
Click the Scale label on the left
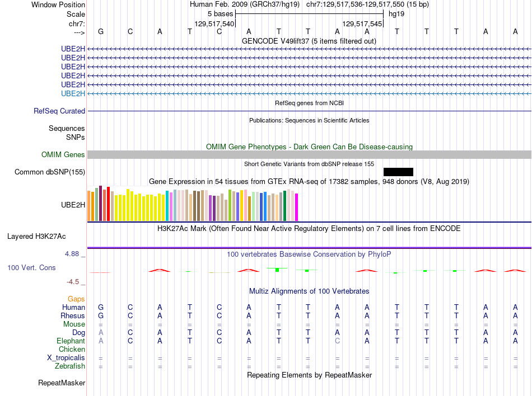[76, 14]
